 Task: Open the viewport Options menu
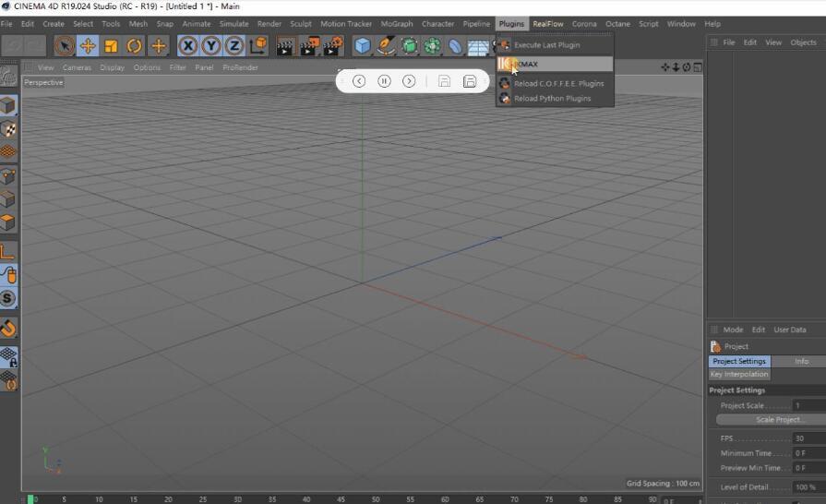click(x=147, y=67)
